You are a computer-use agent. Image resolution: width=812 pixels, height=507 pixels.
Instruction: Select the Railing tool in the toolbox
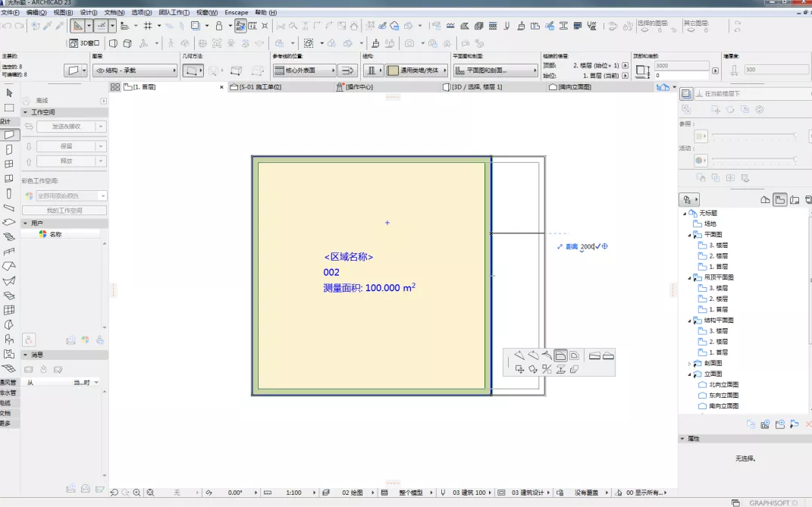9,252
